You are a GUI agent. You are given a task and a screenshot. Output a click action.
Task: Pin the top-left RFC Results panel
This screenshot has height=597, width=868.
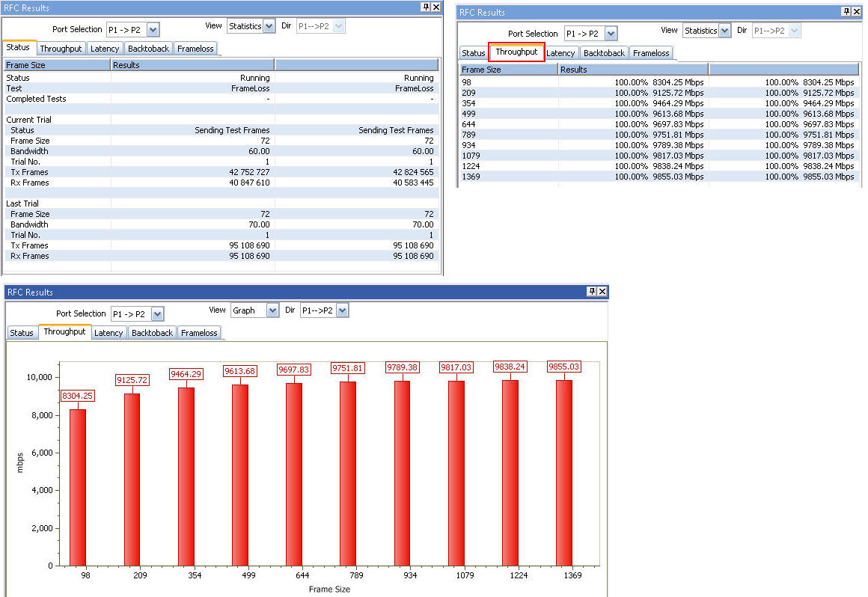tap(426, 7)
